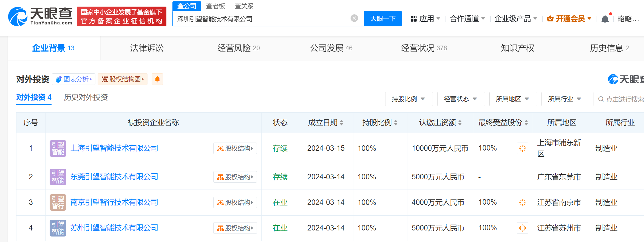
Task: Open the 所属地区 filter dropdown
Action: click(513, 99)
